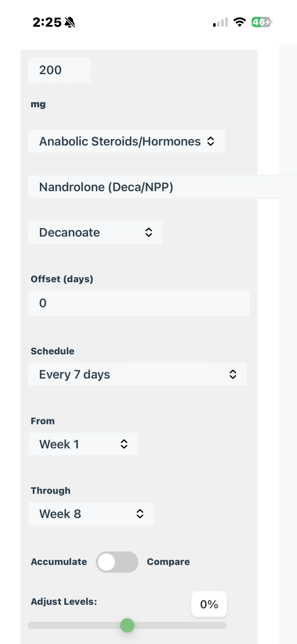The width and height of the screenshot is (297, 644).
Task: Open the Anabolic Steroids/Hormones category dropdown
Action: click(x=126, y=141)
